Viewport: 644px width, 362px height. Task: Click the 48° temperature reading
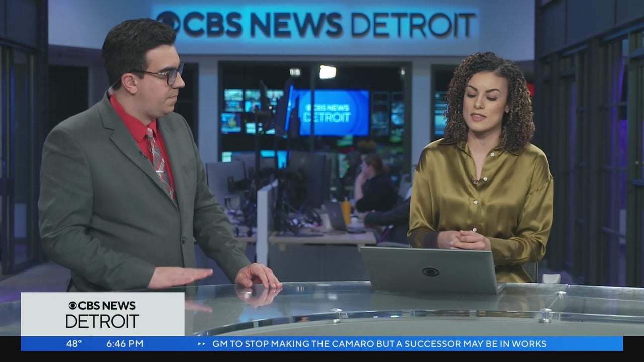coord(74,344)
